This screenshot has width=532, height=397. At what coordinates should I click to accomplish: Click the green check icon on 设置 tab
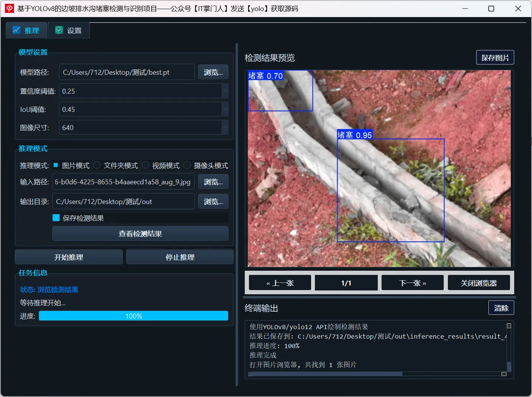pyautogui.click(x=59, y=30)
